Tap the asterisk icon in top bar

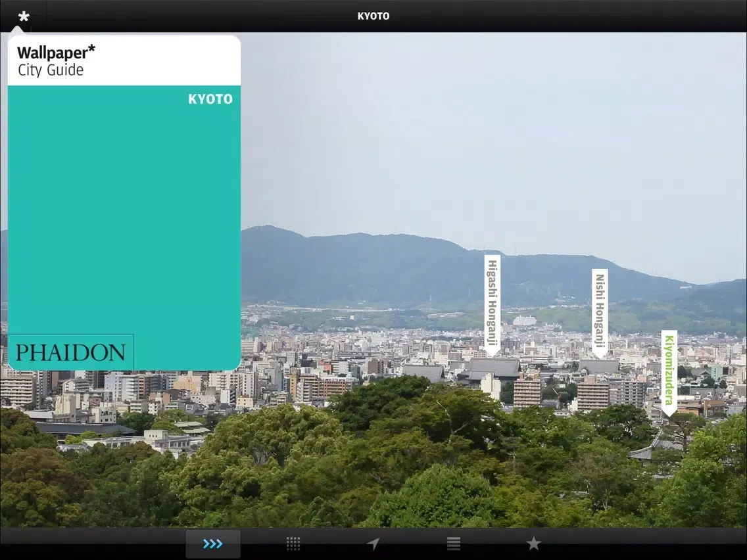(24, 16)
